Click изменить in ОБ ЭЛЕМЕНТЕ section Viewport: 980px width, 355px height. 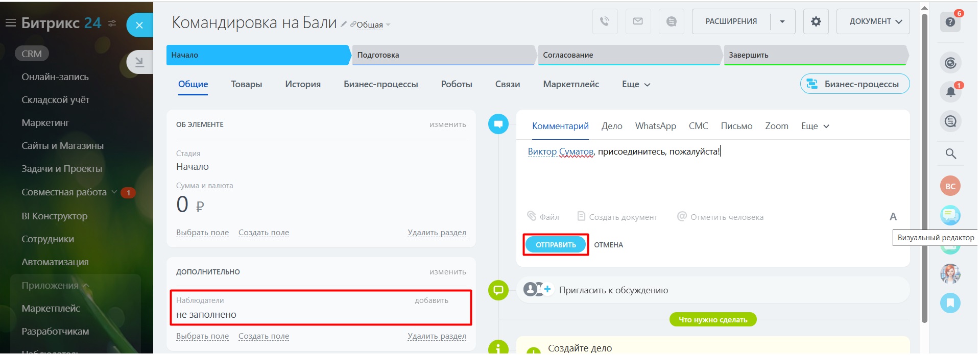pyautogui.click(x=447, y=124)
